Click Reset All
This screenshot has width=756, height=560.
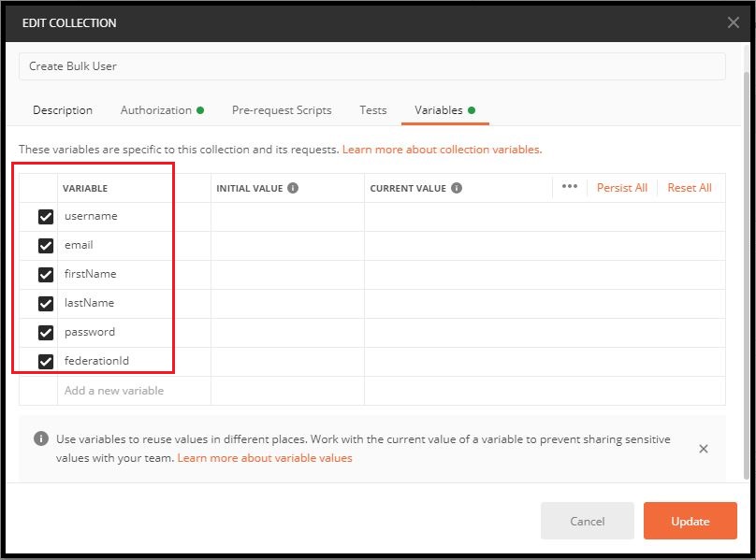point(689,188)
